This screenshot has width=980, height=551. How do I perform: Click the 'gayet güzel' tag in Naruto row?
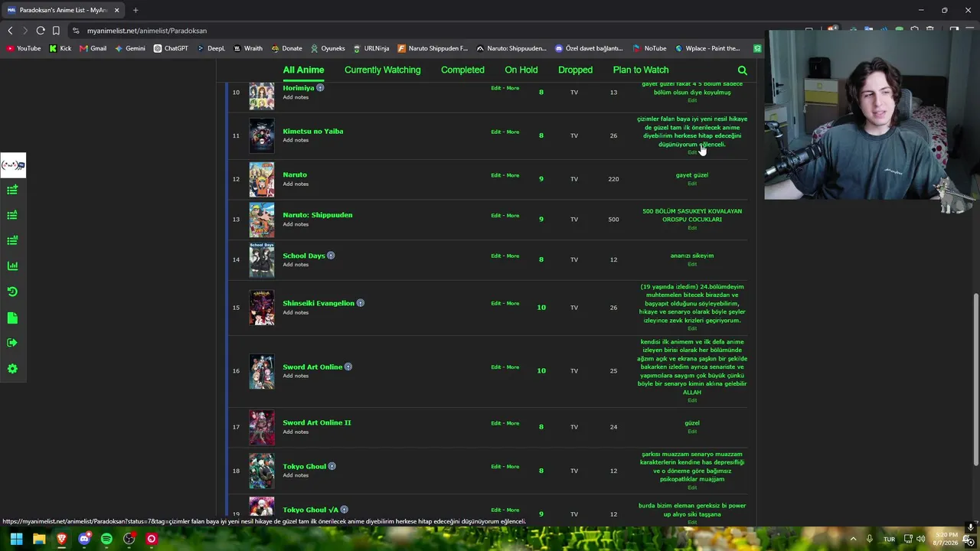[692, 175]
